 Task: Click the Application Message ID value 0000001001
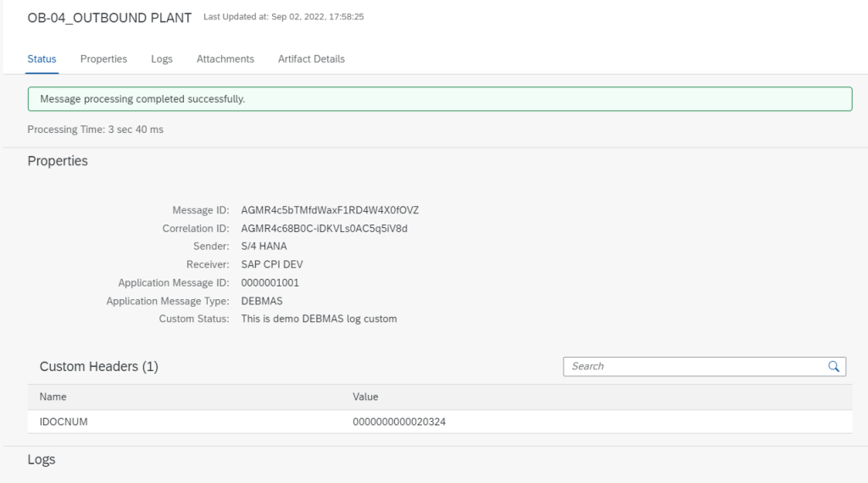tap(270, 283)
